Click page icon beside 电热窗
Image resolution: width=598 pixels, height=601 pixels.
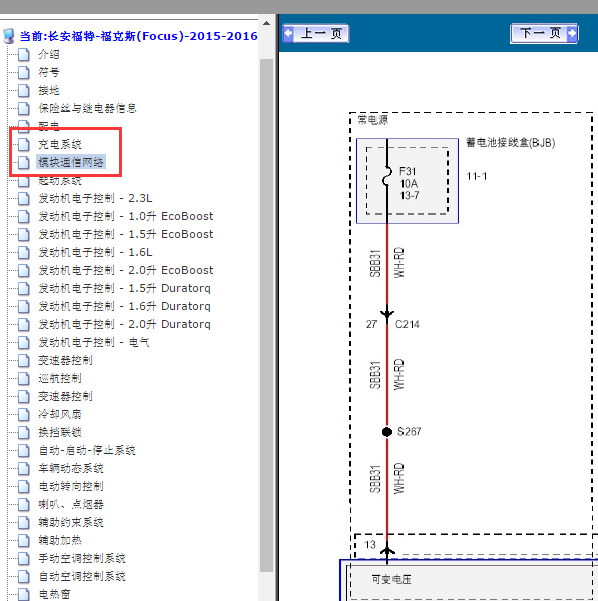(x=24, y=594)
